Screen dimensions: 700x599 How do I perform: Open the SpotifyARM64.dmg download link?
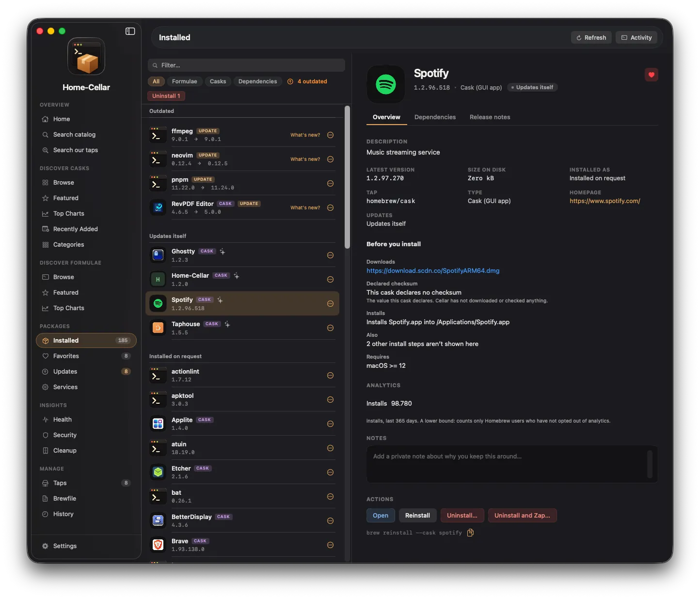tap(433, 271)
